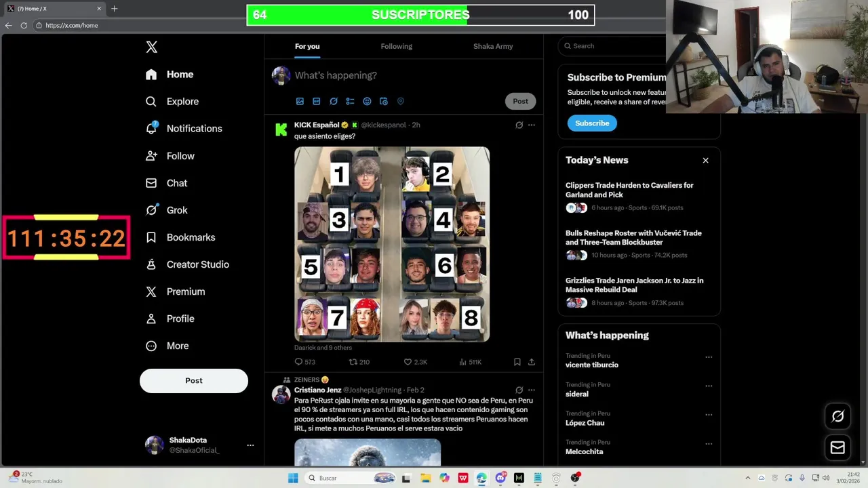The image size is (868, 488).
Task: Open a new browser tab
Action: click(114, 9)
